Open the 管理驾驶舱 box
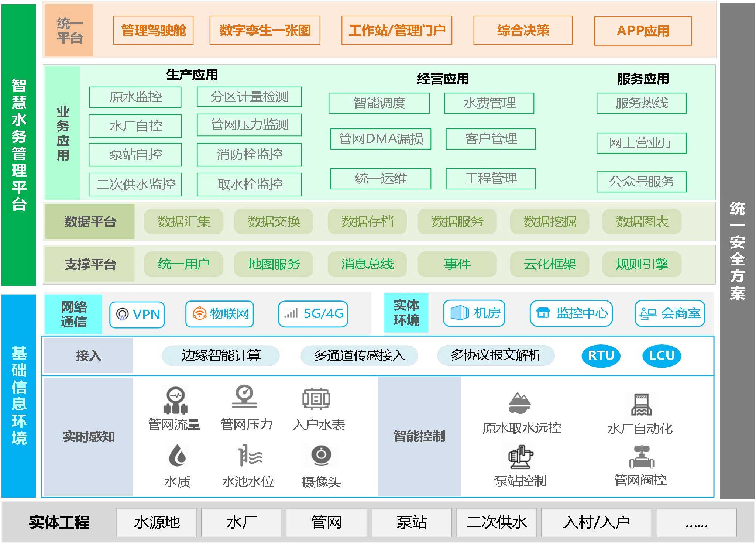Screen dimensions: 756x543 pyautogui.click(x=153, y=30)
